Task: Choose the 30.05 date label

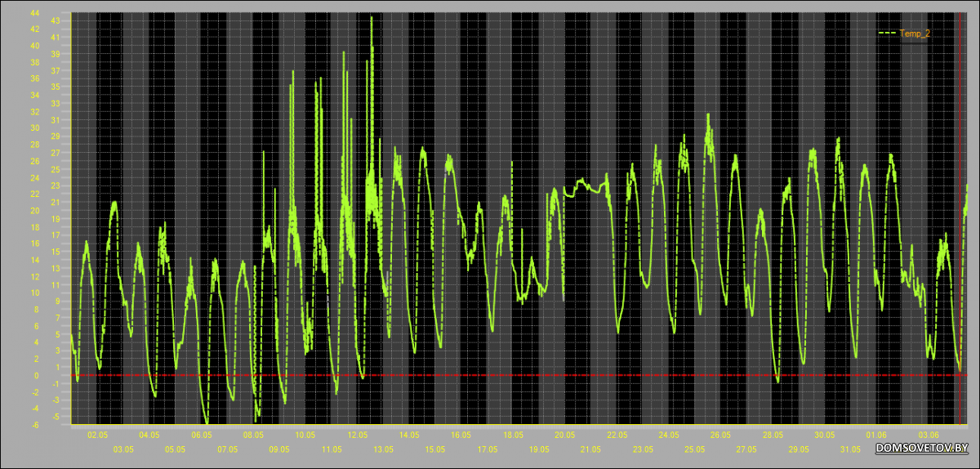Action: 825,435
